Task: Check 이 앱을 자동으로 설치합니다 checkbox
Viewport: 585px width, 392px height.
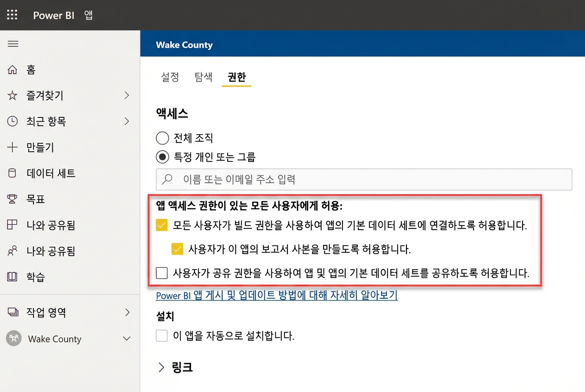Action: point(162,336)
